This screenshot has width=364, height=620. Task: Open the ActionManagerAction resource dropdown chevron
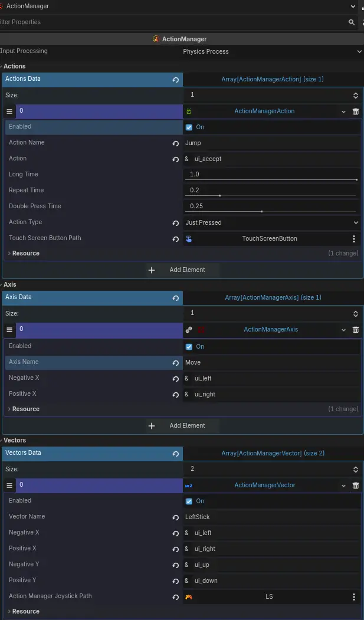[343, 111]
